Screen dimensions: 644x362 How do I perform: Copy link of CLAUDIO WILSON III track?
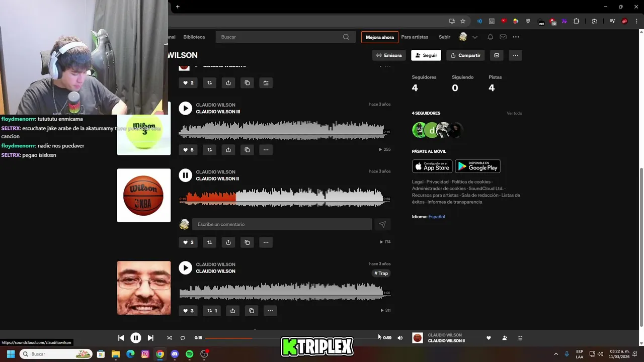[247, 149]
